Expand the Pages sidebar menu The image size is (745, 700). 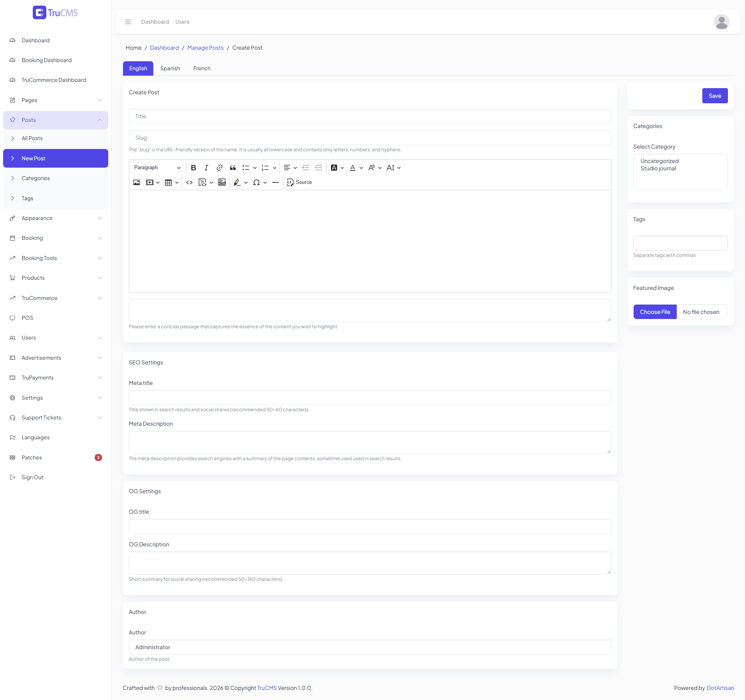tap(55, 100)
